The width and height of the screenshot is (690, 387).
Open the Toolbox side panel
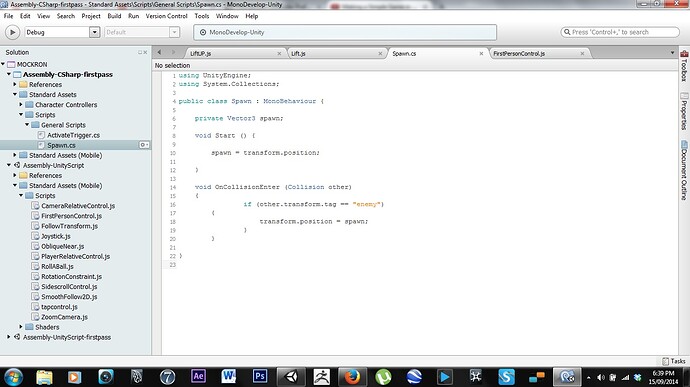pyautogui.click(x=684, y=66)
